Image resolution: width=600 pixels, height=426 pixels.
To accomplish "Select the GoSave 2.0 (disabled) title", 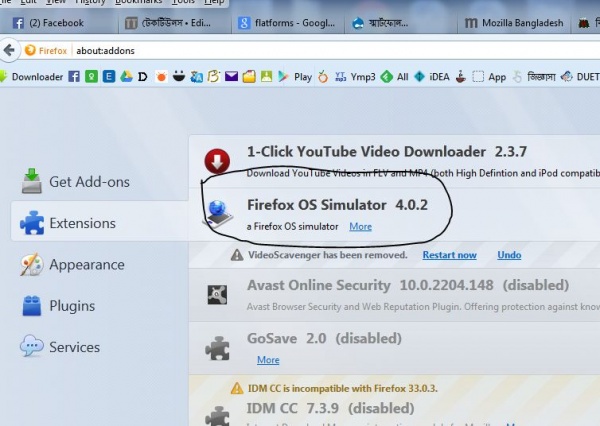I will pyautogui.click(x=324, y=339).
